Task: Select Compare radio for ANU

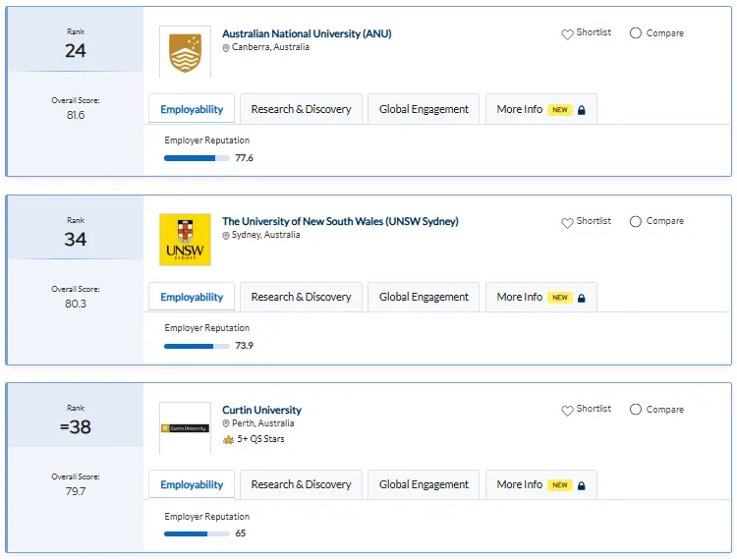Action: pyautogui.click(x=636, y=32)
